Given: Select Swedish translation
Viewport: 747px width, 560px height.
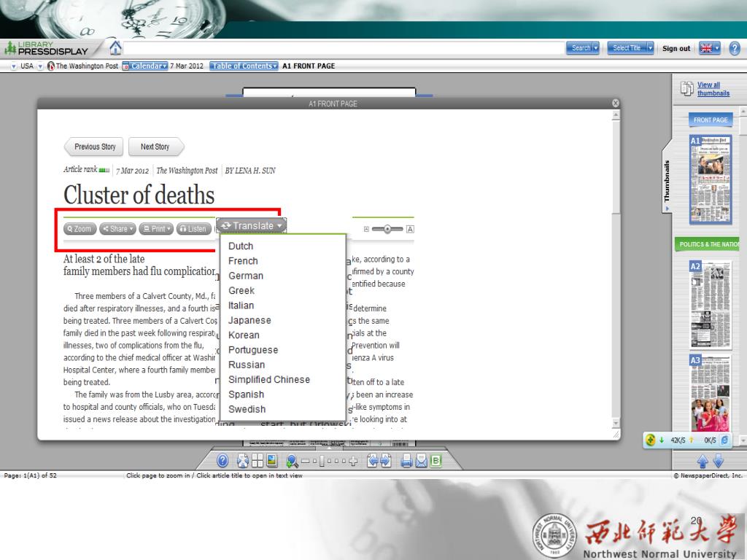Looking at the screenshot, I should (x=247, y=409).
